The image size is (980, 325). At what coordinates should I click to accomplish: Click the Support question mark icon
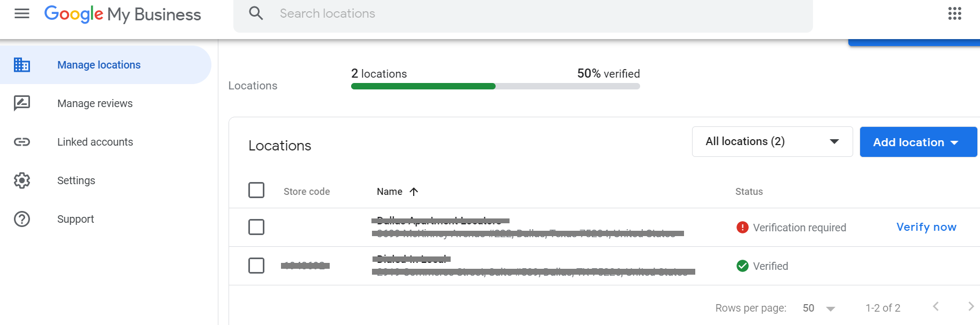[22, 219]
